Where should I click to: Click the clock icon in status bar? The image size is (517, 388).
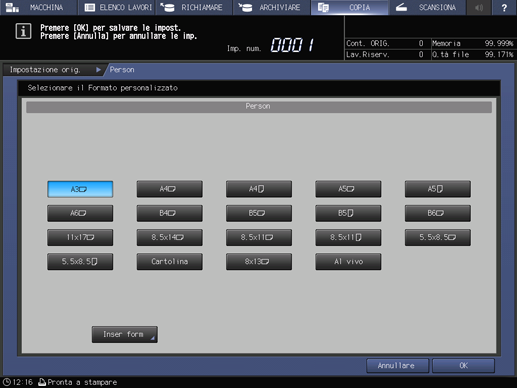click(x=6, y=382)
